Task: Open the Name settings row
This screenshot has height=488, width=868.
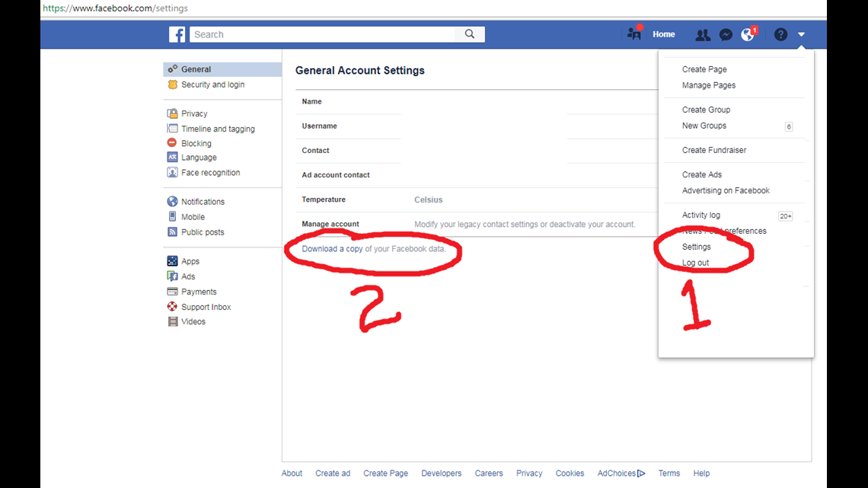Action: 477,102
